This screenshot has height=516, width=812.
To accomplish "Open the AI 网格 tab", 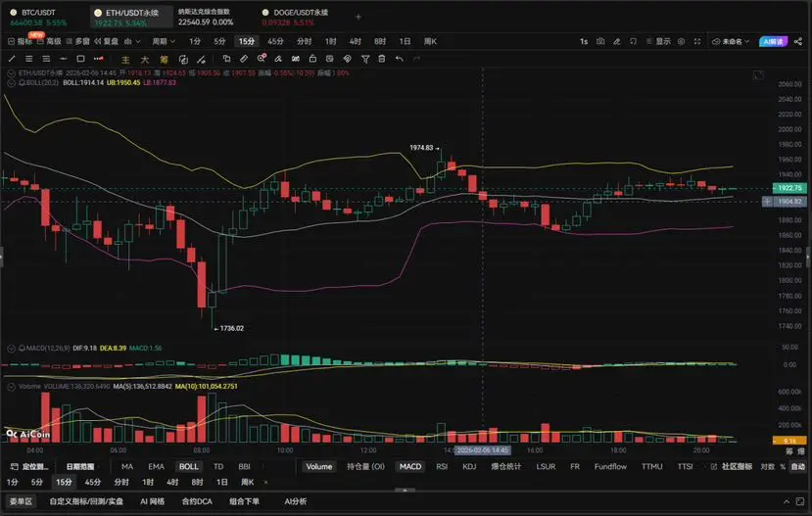I will pyautogui.click(x=152, y=501).
